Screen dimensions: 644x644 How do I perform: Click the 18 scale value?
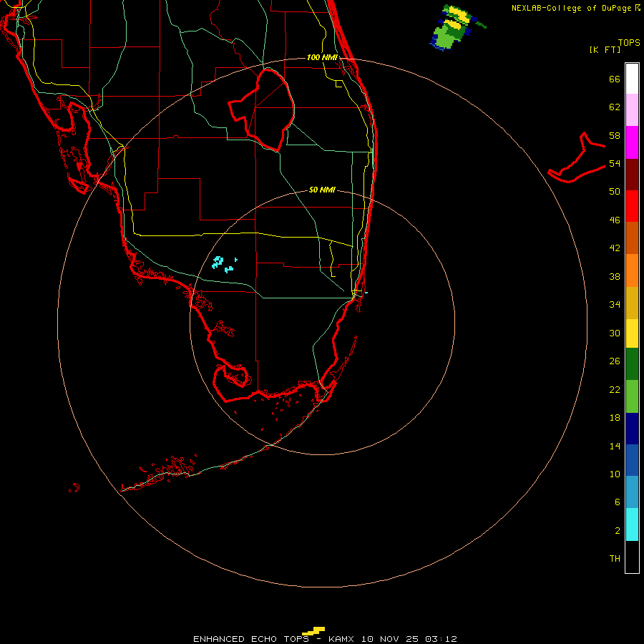(x=615, y=418)
